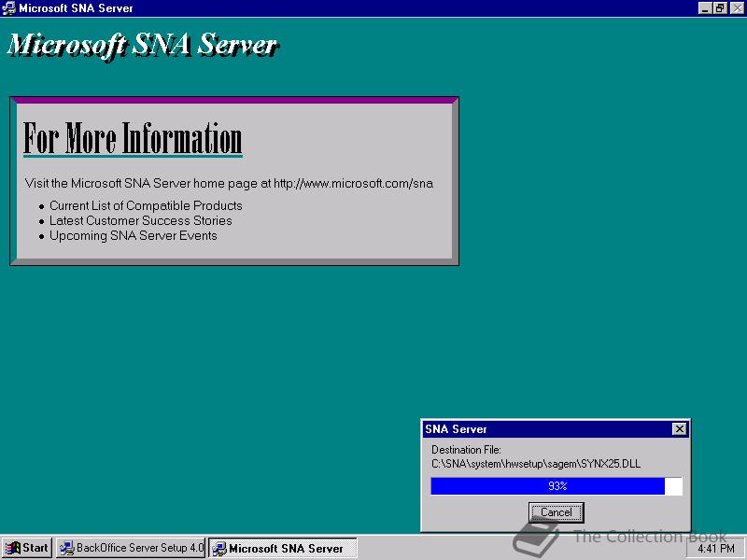
Task: Click the SNA Server taskbar button icon
Action: pyautogui.click(x=219, y=549)
